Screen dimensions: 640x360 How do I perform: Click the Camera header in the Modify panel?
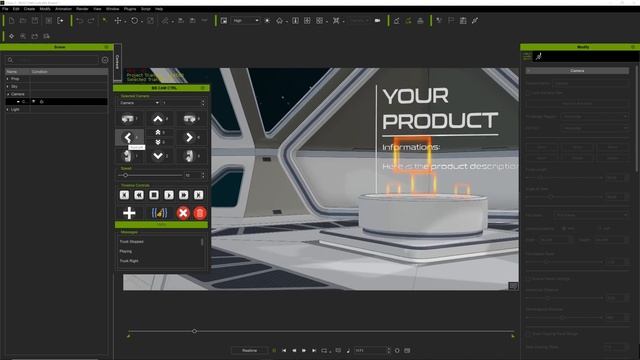pos(577,71)
